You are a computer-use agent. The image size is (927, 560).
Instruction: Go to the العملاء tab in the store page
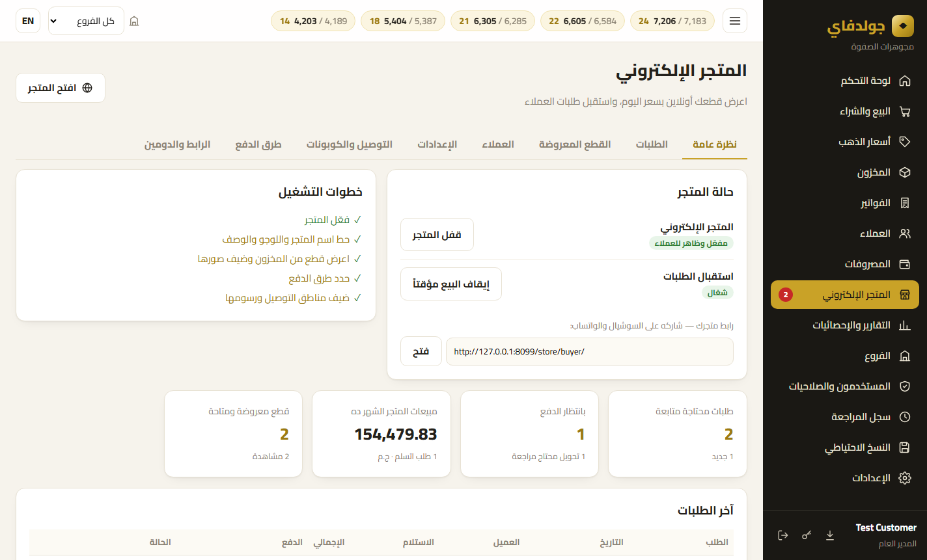pos(498,144)
